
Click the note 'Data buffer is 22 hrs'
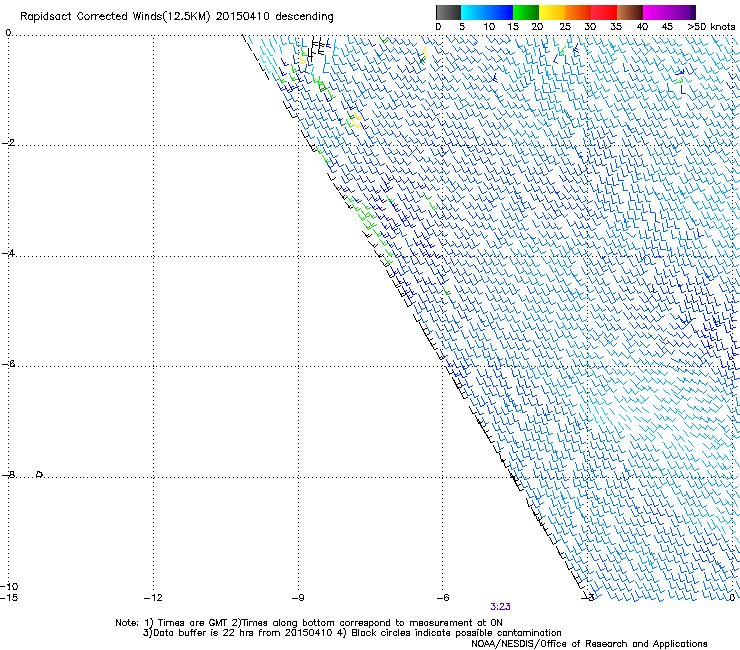[204, 633]
